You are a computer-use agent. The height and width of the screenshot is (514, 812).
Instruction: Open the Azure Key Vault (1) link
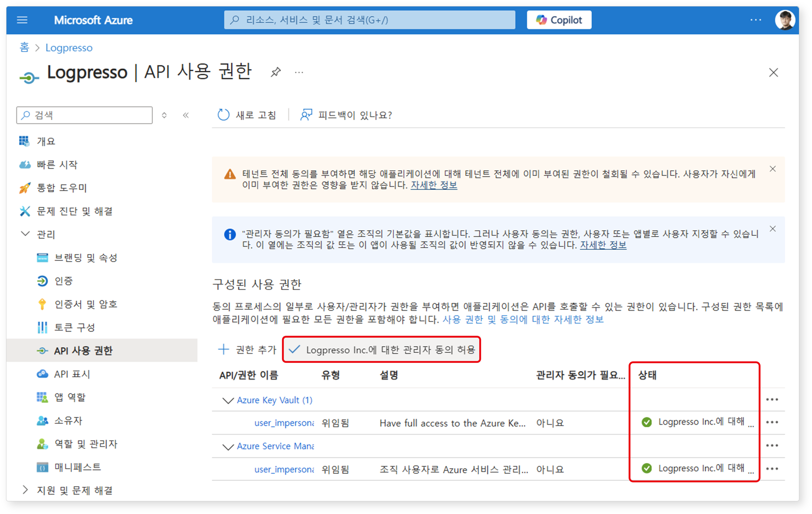tap(275, 400)
